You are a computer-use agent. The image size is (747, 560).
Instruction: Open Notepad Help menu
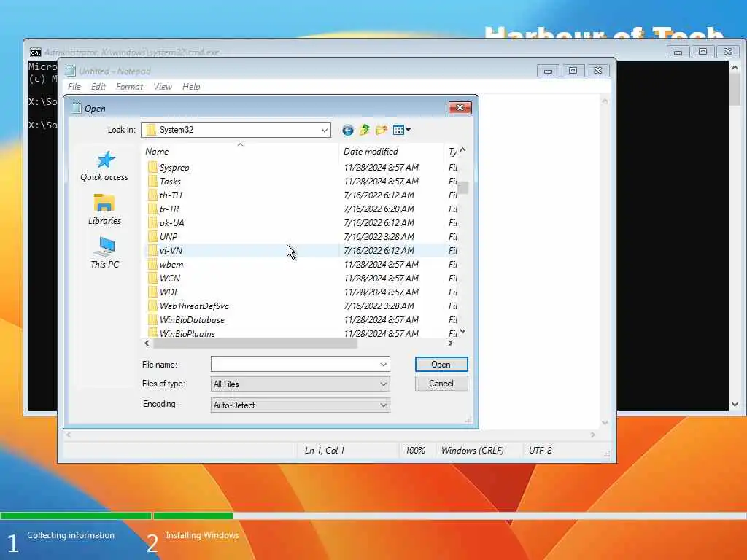pos(191,87)
